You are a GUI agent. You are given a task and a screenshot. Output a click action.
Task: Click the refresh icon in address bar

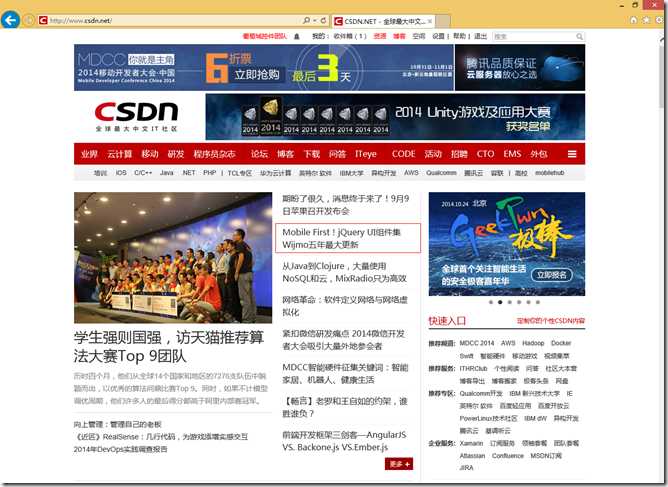pos(323,20)
